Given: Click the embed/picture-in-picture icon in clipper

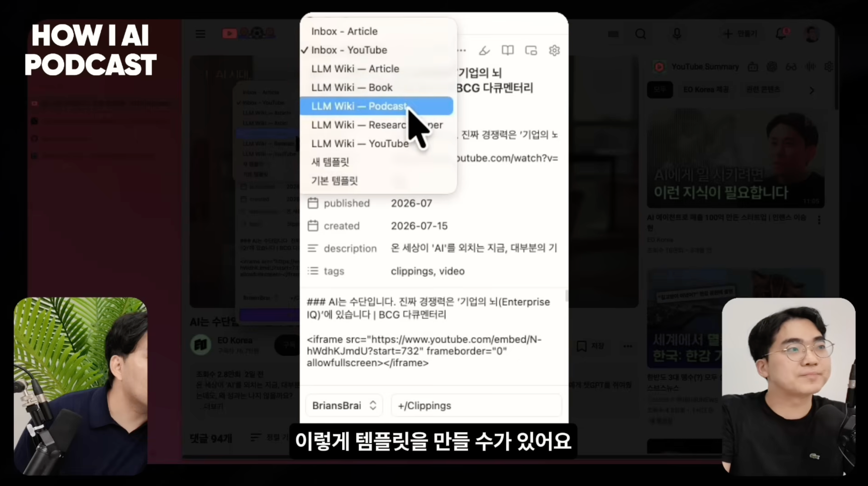Looking at the screenshot, I should (531, 50).
